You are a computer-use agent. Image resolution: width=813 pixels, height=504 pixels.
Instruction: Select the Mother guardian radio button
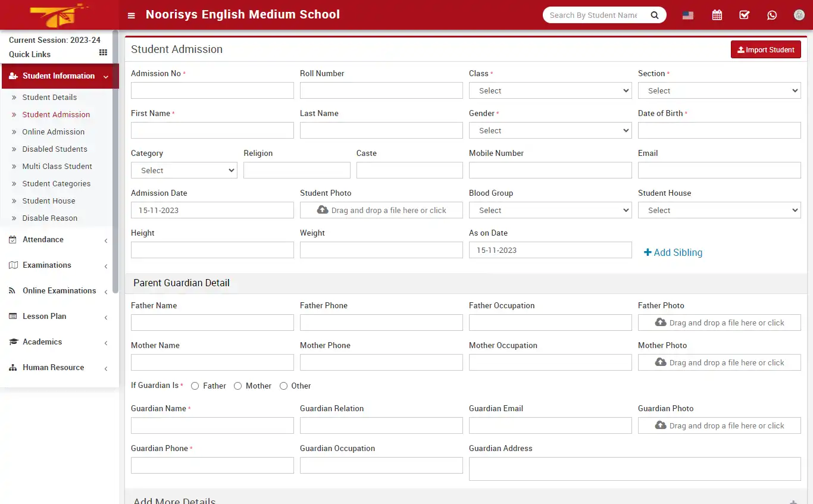click(237, 386)
